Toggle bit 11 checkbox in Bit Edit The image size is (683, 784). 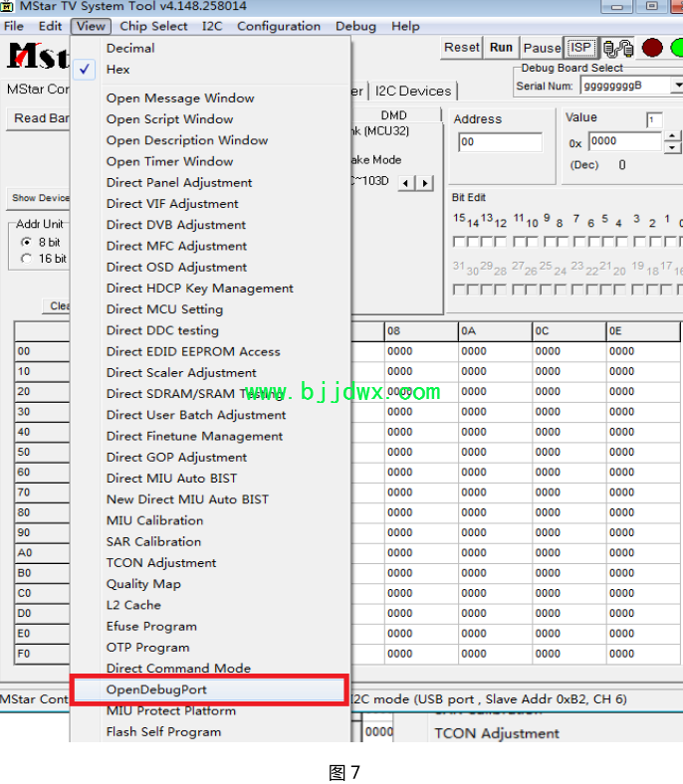(x=519, y=242)
